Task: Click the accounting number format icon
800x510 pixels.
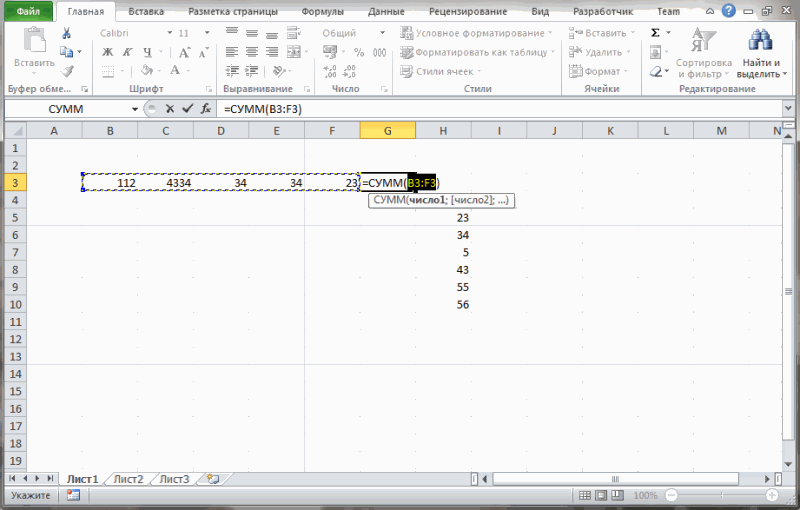Action: (330, 52)
